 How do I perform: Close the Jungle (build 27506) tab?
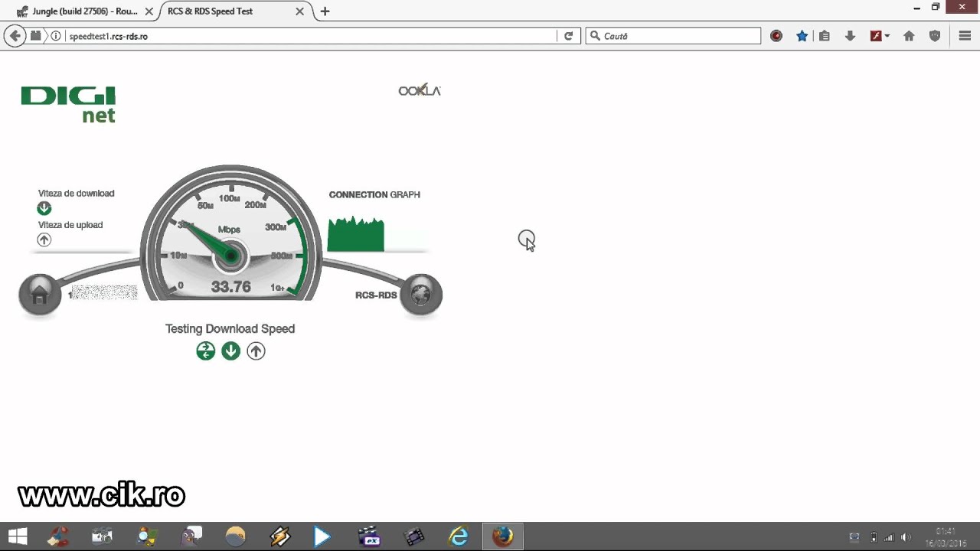pyautogui.click(x=149, y=11)
